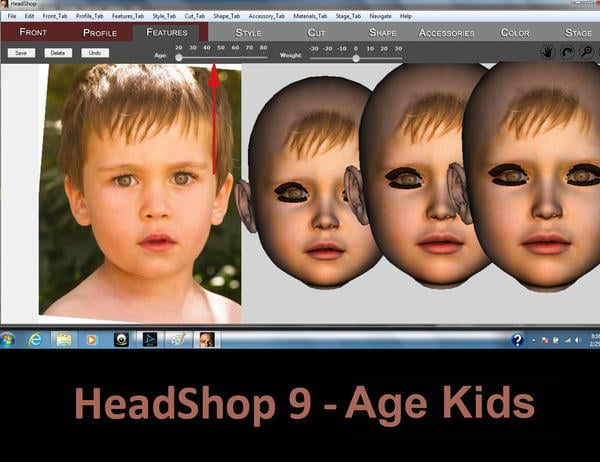Click the Undo button

pyautogui.click(x=95, y=53)
